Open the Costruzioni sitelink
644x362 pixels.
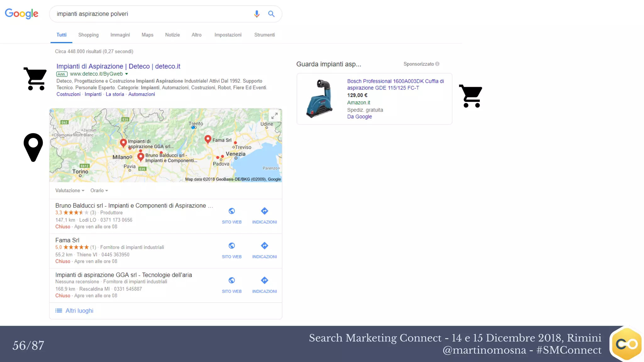pos(69,94)
